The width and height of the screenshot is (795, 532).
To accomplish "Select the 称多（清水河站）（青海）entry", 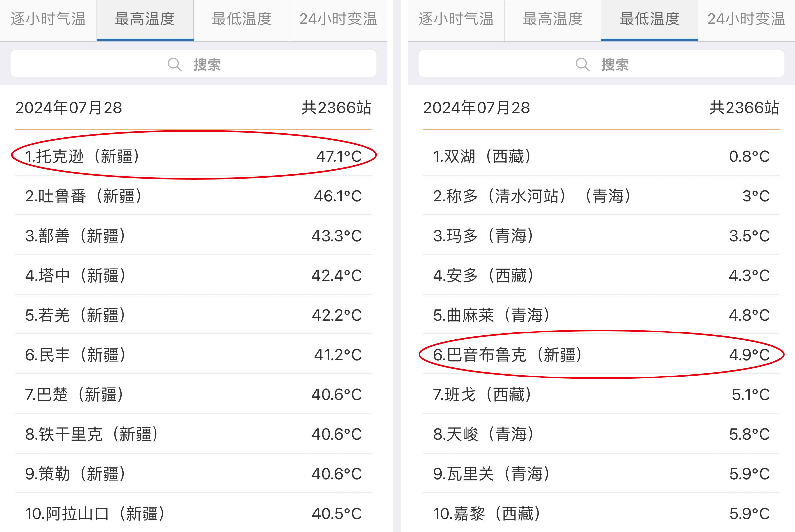I will (601, 196).
